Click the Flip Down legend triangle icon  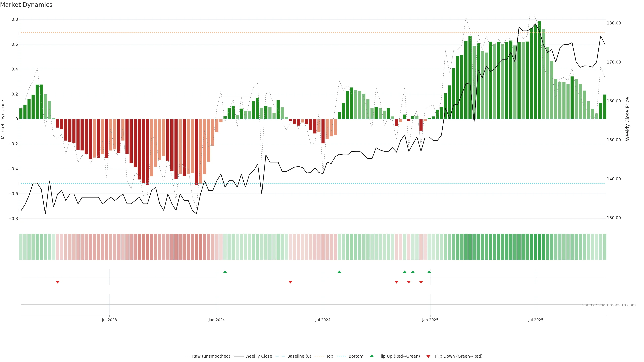coord(428,356)
